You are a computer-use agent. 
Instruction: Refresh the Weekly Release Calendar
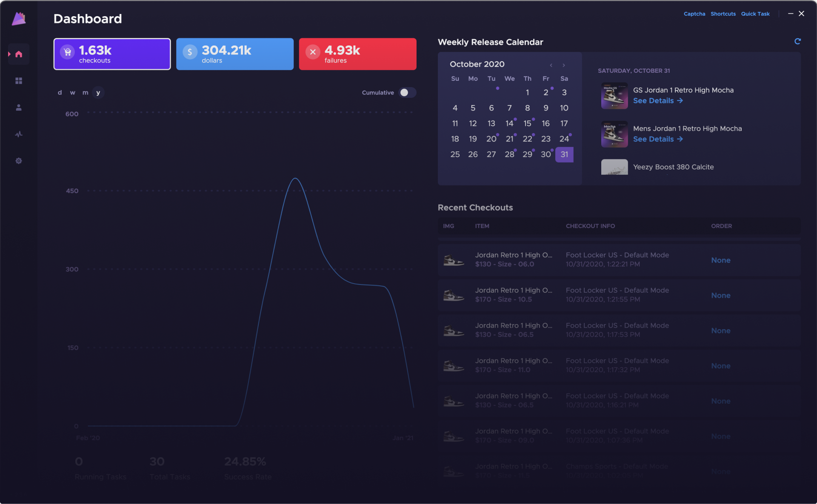[797, 41]
